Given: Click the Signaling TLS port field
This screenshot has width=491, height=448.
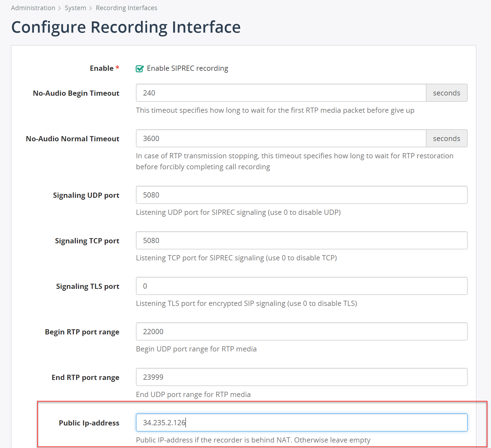Looking at the screenshot, I should click(302, 286).
